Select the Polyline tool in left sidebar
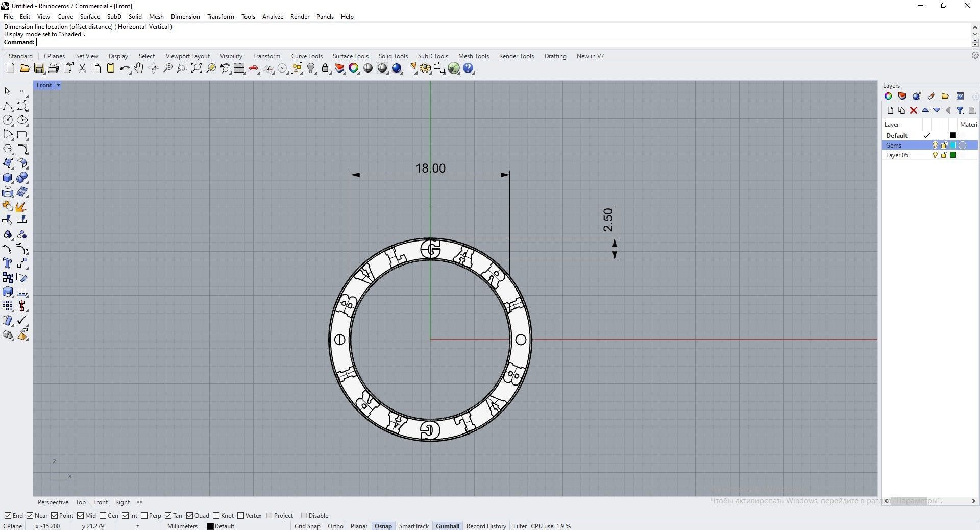The image size is (980, 530). coord(8,106)
